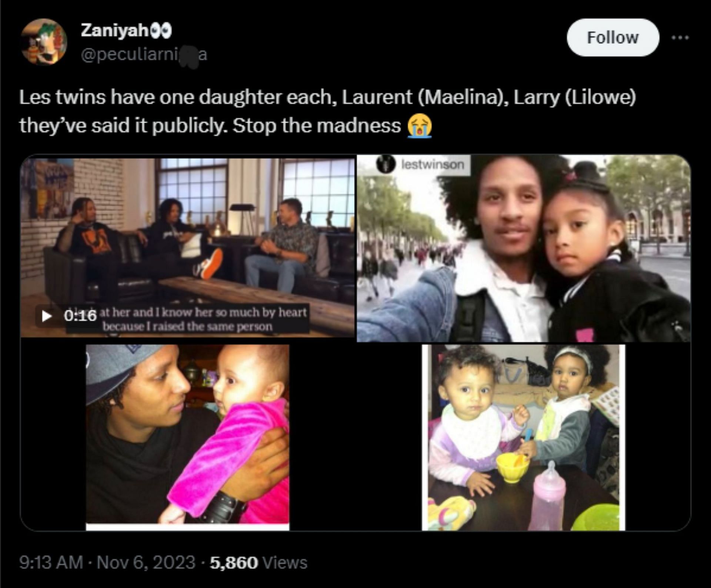
Task: Open the lestwinson selfie photo
Action: click(524, 248)
